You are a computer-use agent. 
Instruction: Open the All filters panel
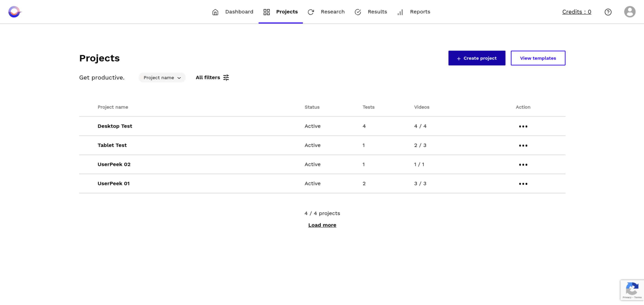pos(212,77)
